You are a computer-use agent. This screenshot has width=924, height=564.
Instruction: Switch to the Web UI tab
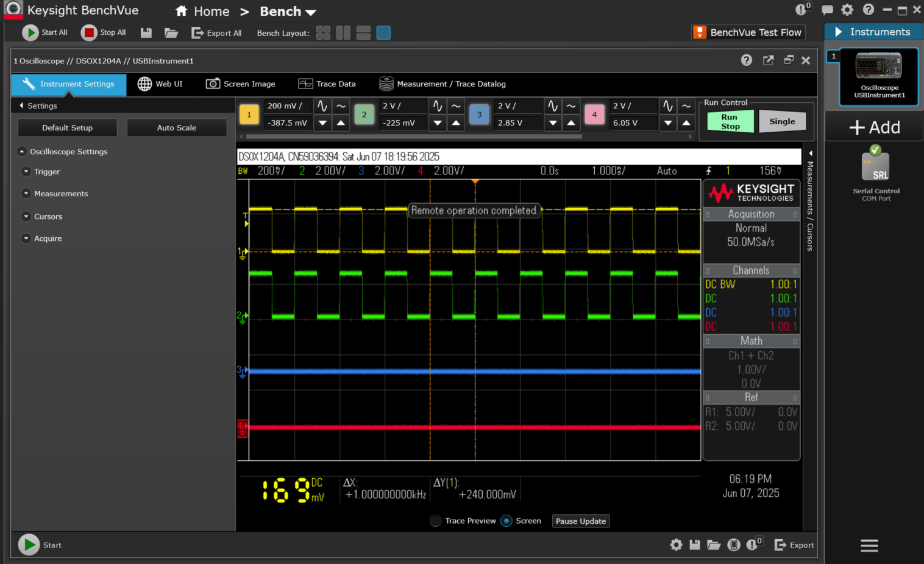coord(160,84)
